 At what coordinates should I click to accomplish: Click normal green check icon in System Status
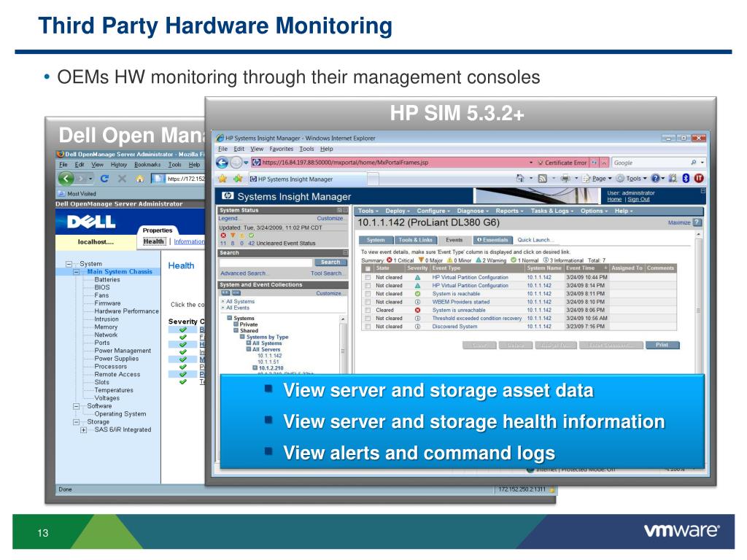(251, 236)
